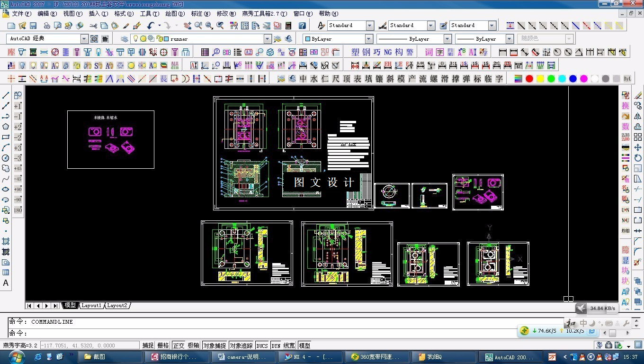Toggle 对象捕捉 object snap mode
The height and width of the screenshot is (364, 644).
click(215, 346)
